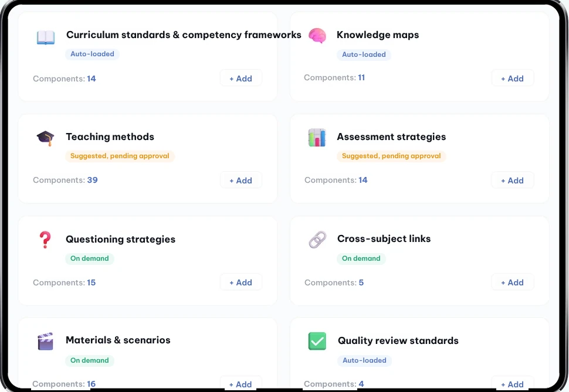The width and height of the screenshot is (569, 392).
Task: Click the red question mark icon
Action: coord(45,240)
